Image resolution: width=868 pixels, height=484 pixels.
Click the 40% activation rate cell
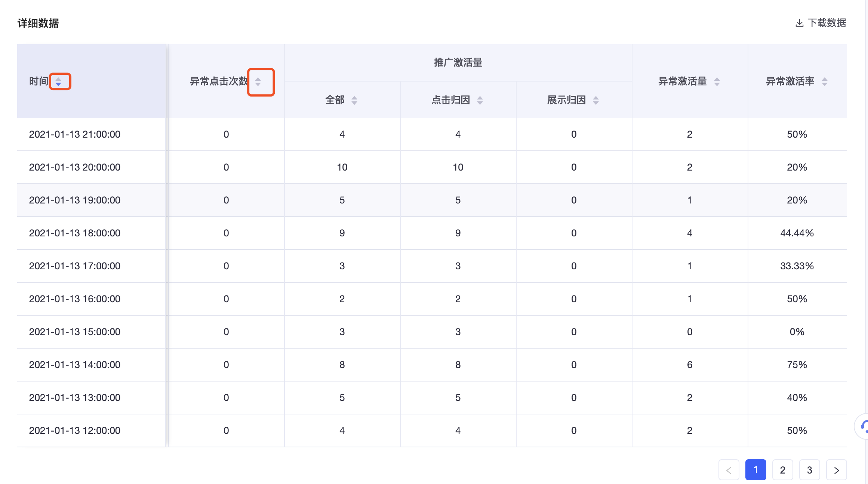point(797,398)
